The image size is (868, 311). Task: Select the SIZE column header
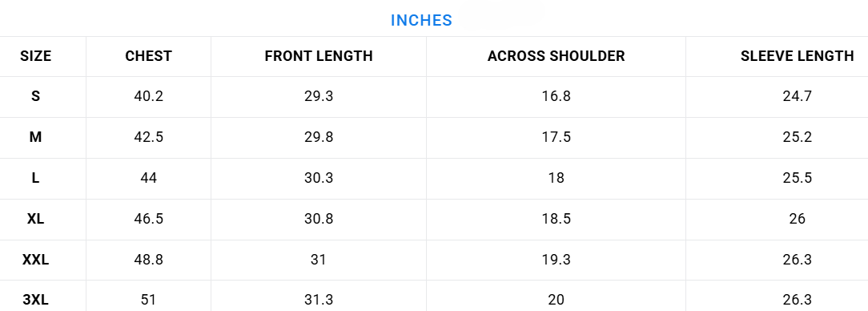point(35,56)
